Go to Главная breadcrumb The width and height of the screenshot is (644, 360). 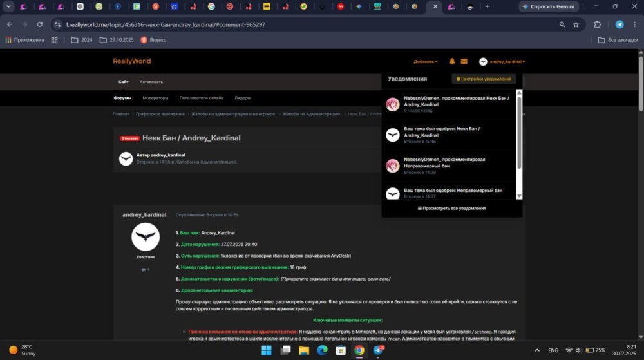121,114
